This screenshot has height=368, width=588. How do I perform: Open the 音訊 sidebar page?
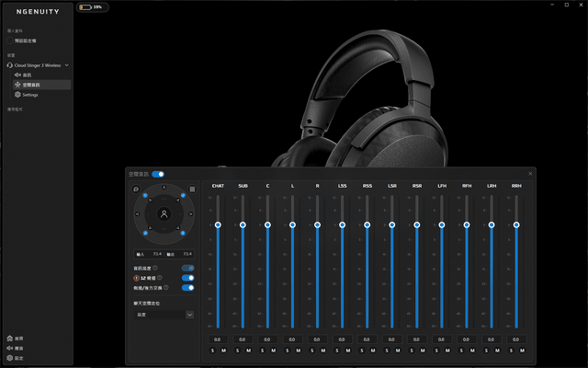41,75
